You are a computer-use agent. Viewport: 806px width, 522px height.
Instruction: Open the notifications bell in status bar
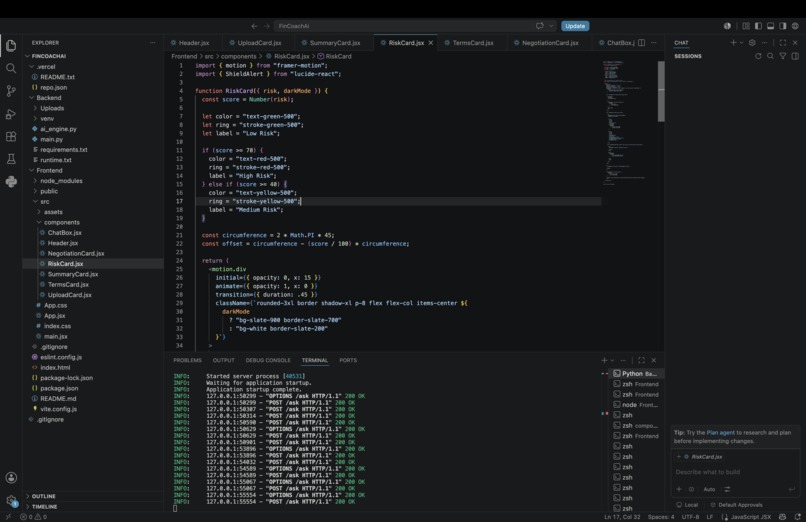798,516
